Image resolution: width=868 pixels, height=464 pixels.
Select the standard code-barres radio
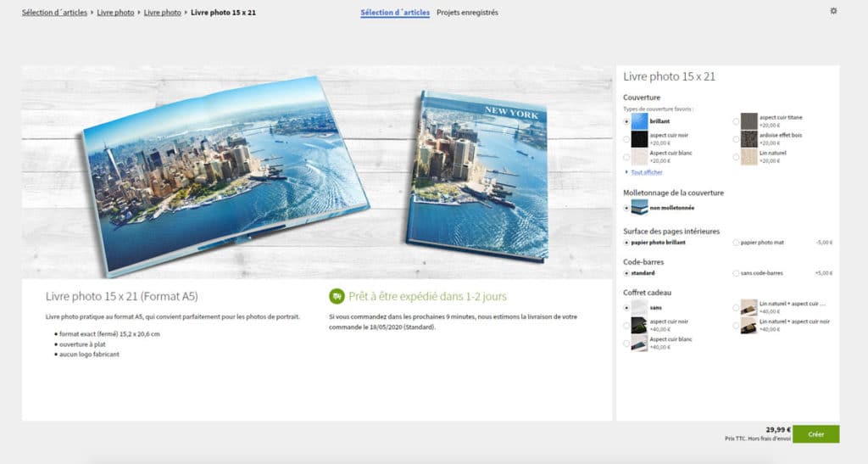coord(626,273)
